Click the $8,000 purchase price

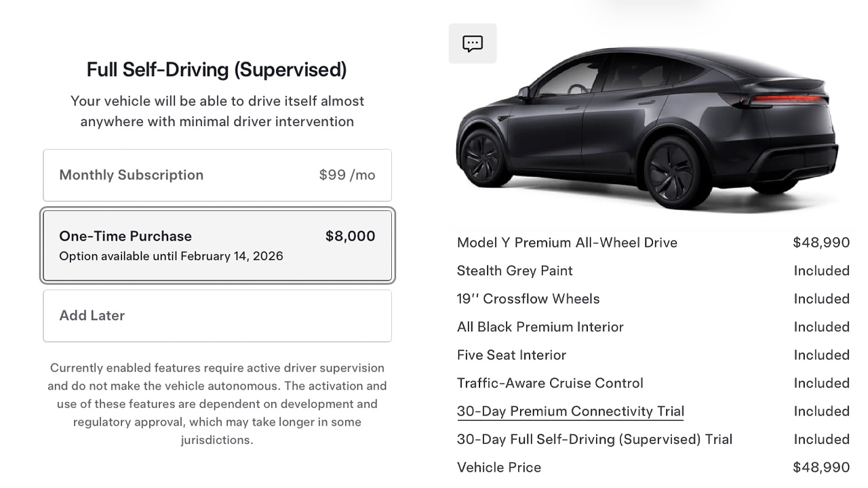[x=350, y=237]
